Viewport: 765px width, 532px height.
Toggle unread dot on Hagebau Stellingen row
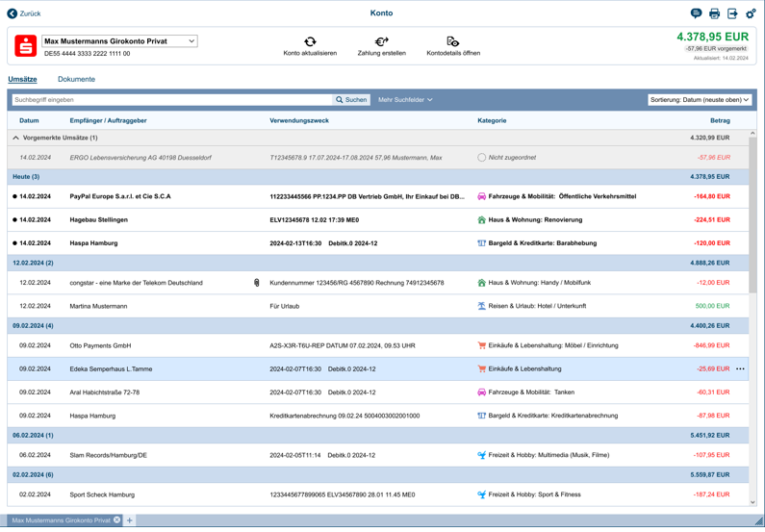tap(14, 220)
